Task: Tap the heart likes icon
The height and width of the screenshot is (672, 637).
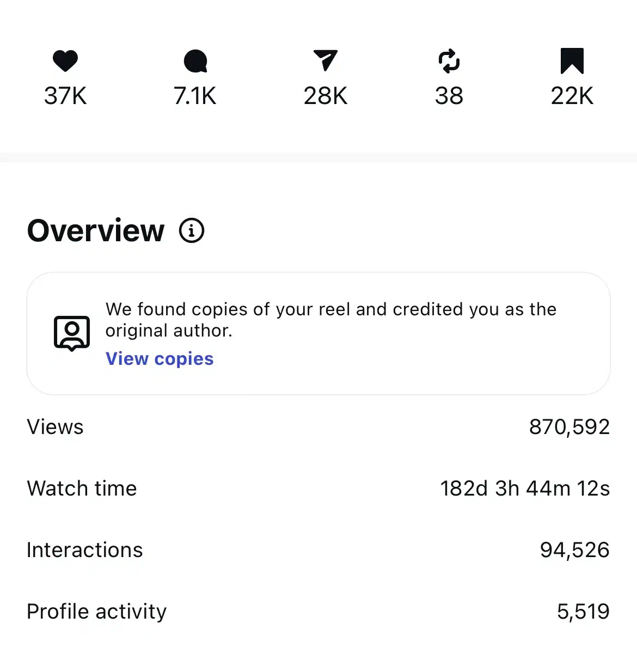Action: [65, 60]
